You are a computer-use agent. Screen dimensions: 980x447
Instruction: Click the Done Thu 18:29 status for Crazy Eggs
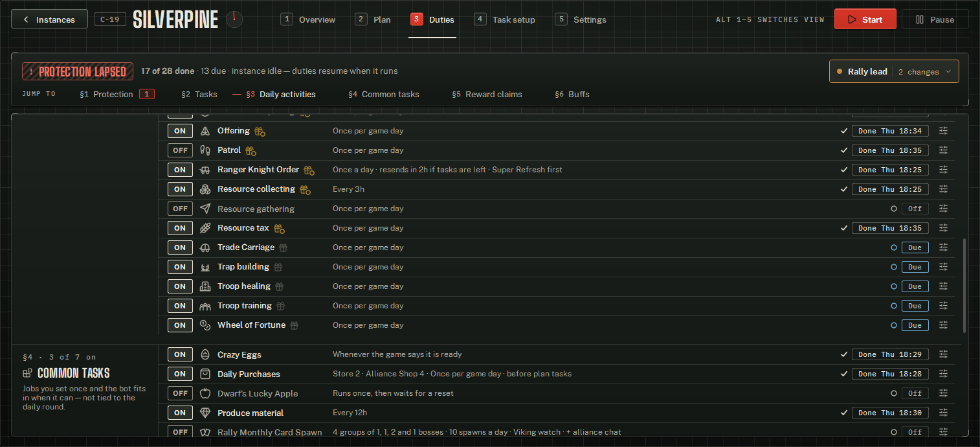pos(890,354)
